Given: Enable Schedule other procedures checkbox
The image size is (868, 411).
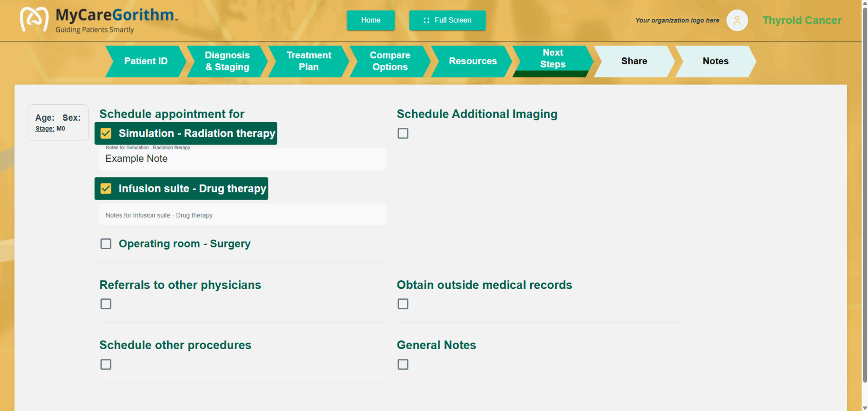Looking at the screenshot, I should pyautogui.click(x=106, y=365).
